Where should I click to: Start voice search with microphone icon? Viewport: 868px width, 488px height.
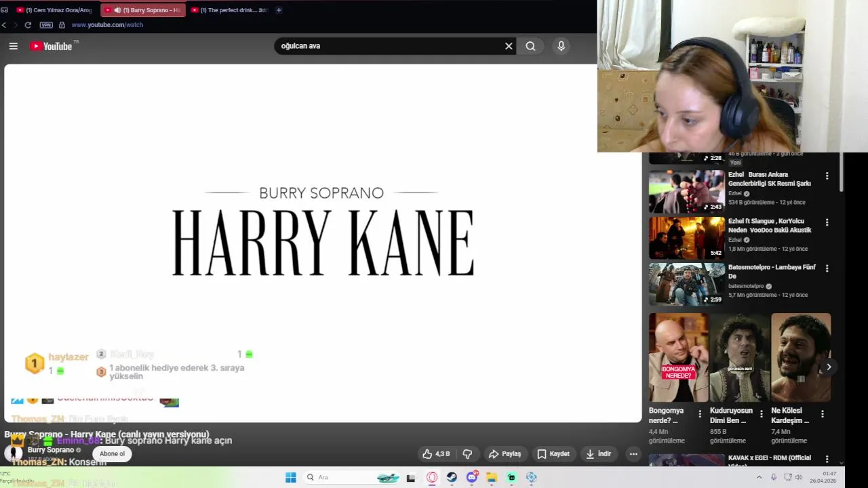coord(561,46)
